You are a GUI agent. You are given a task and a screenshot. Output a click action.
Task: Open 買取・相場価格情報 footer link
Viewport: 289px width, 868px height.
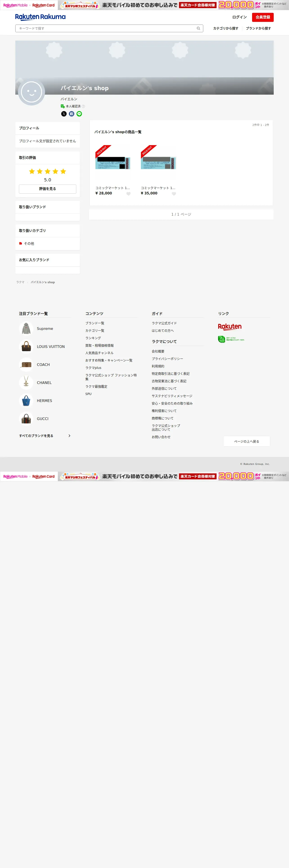click(x=99, y=345)
